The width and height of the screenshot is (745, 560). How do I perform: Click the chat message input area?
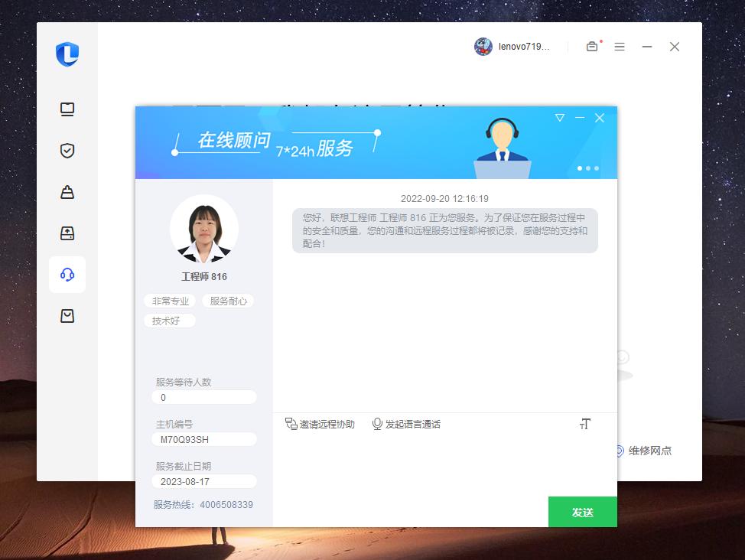tap(444, 467)
